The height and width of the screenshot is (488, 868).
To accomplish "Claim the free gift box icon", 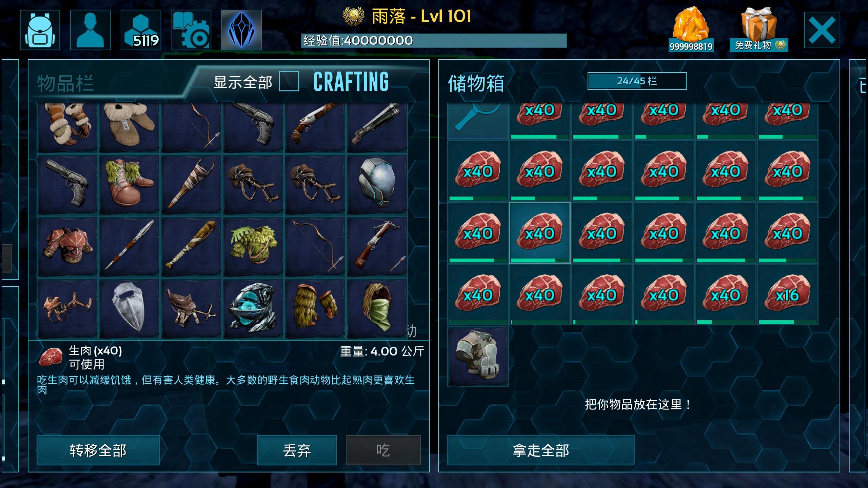I will (759, 29).
